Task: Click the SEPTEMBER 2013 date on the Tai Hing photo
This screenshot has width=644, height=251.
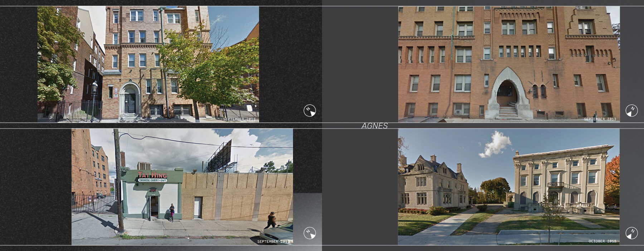Action: pyautogui.click(x=273, y=242)
